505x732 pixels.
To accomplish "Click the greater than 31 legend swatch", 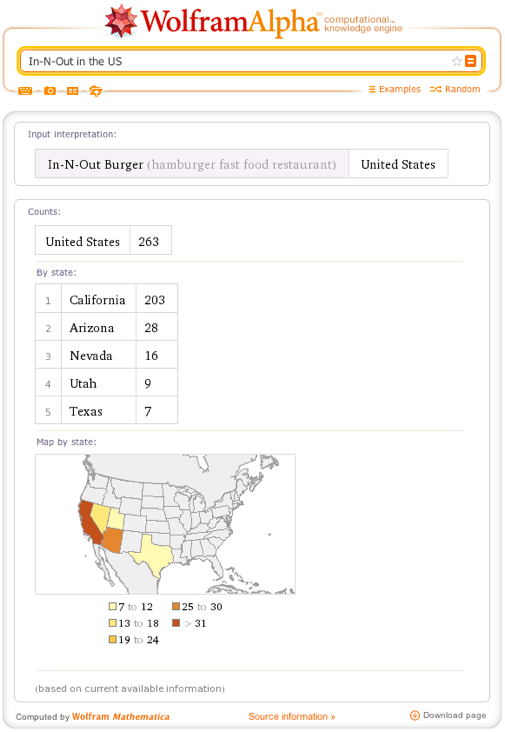I will point(176,623).
